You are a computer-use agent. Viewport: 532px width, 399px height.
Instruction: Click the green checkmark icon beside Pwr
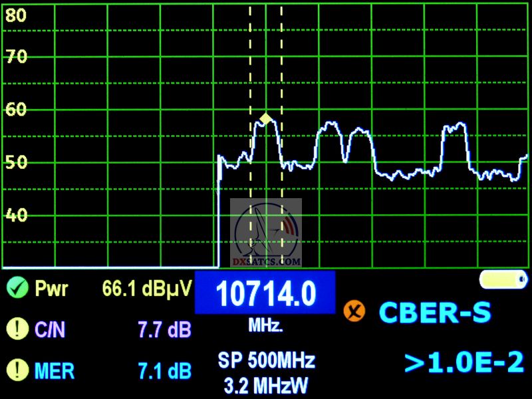click(x=17, y=288)
